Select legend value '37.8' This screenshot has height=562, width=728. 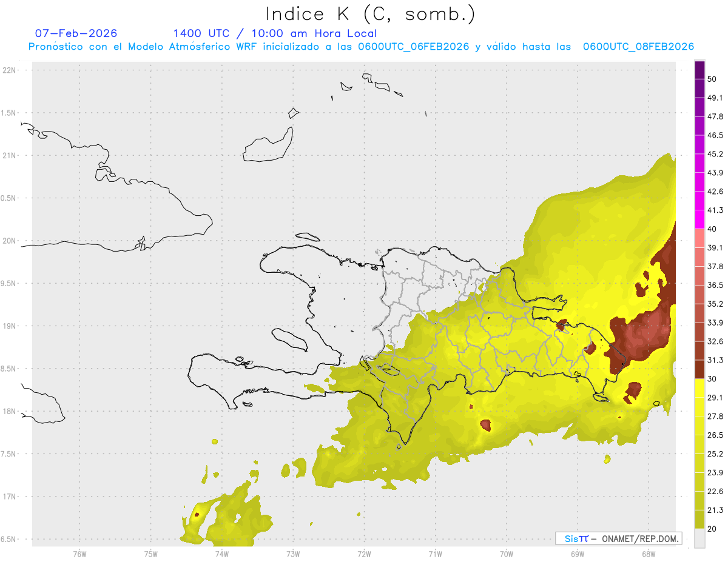click(715, 267)
